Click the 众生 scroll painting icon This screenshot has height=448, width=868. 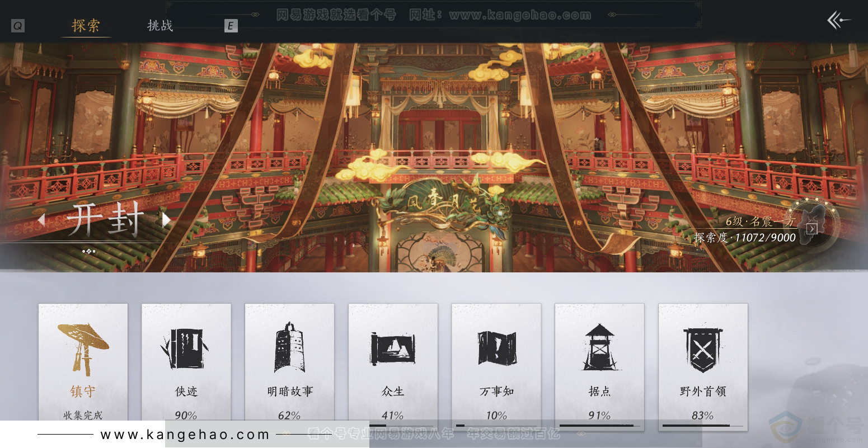tap(392, 348)
